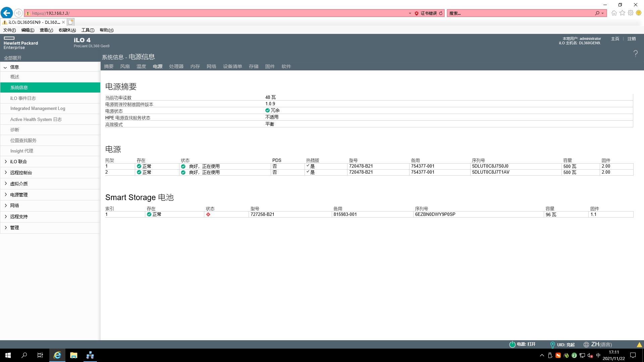Click the Smart Storage battery red status icon

208,215
